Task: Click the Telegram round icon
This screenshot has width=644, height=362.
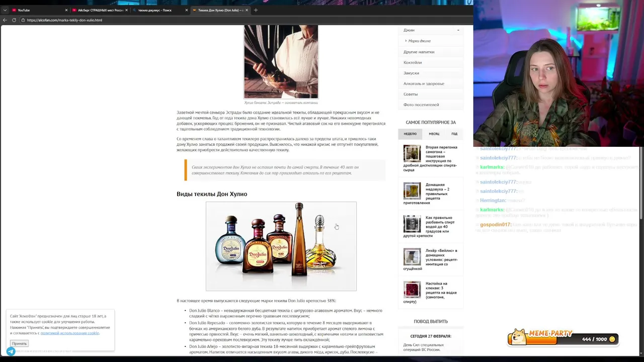Action: (x=11, y=351)
